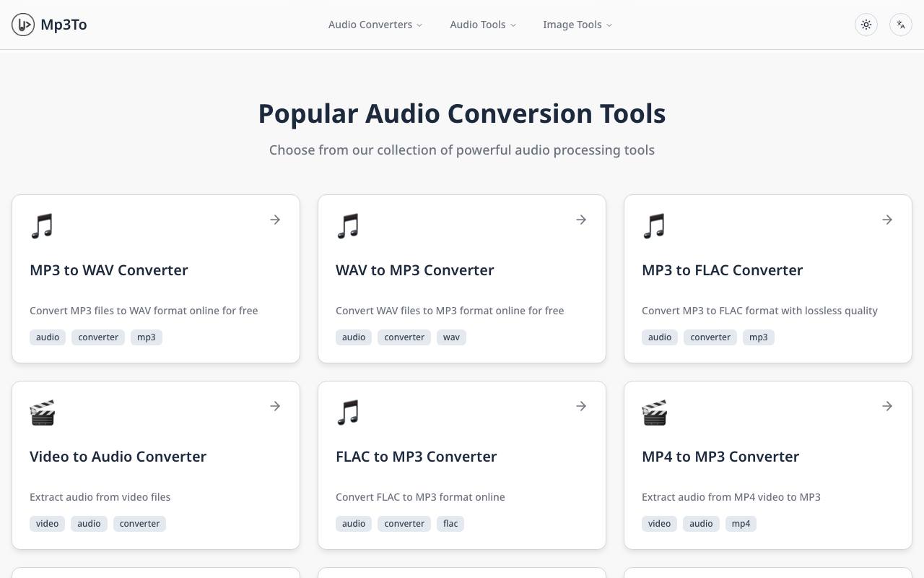Expand the Image Tools dropdown menu
This screenshot has height=578, width=924.
pos(577,25)
